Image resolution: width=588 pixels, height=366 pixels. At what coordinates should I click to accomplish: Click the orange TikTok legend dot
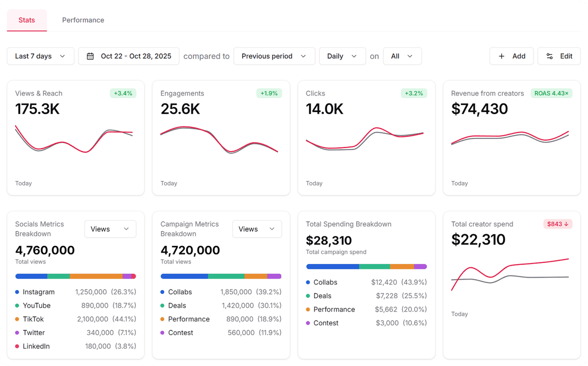(17, 319)
